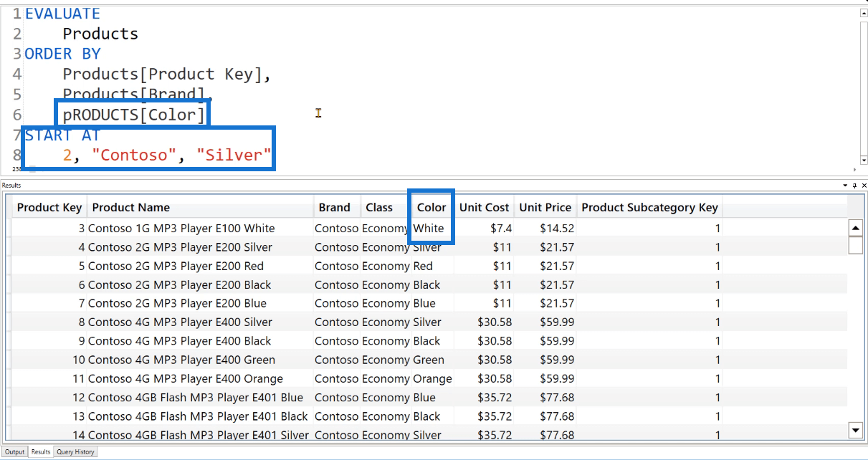Viewport: 868px width, 460px height.
Task: Place cursor on the EVALUATE keyword in editor
Action: pyautogui.click(x=62, y=13)
